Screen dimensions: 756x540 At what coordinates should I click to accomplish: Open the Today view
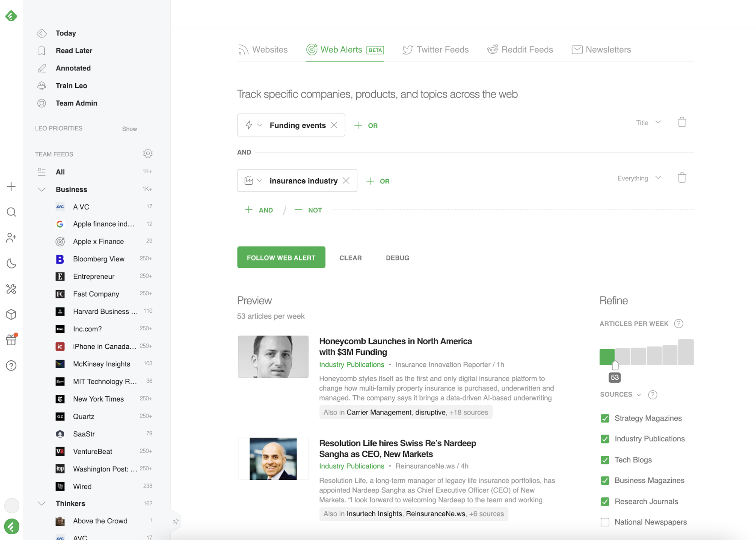pos(66,33)
